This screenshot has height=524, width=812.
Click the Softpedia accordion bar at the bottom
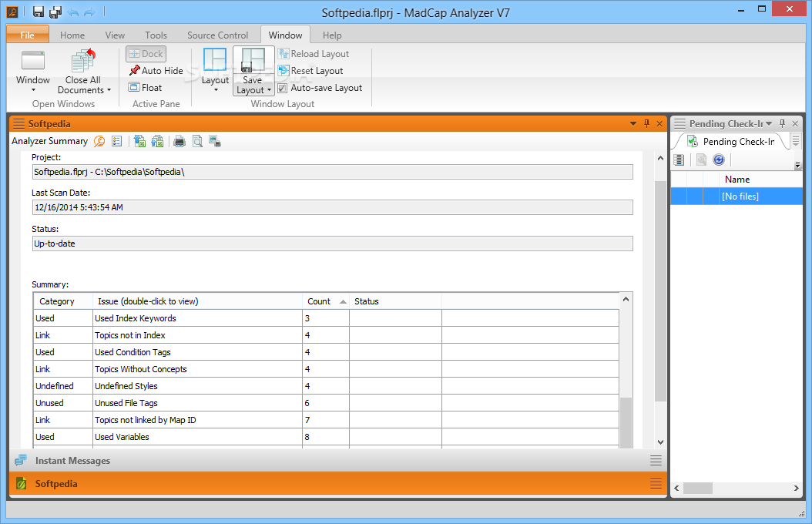[338, 484]
